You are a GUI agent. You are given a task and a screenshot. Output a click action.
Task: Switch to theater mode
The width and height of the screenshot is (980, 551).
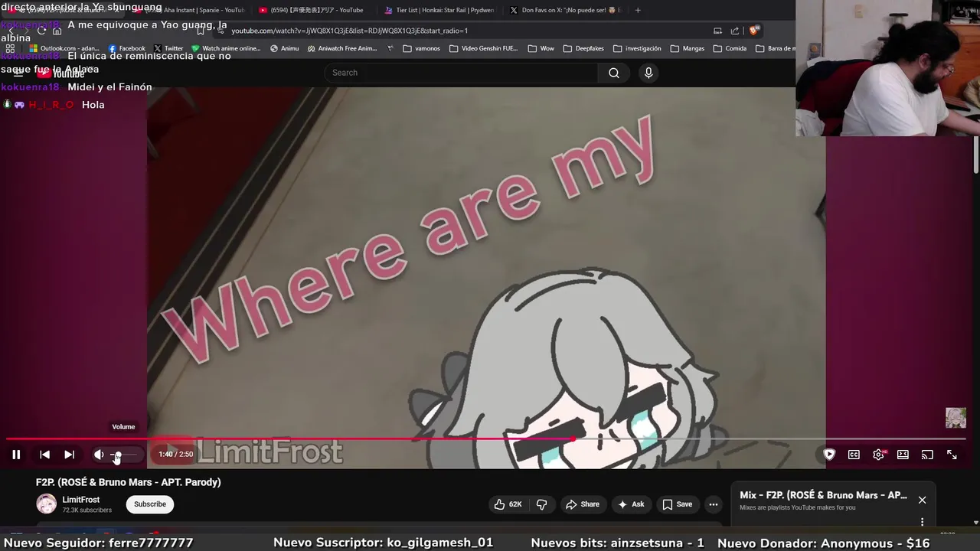tap(903, 455)
